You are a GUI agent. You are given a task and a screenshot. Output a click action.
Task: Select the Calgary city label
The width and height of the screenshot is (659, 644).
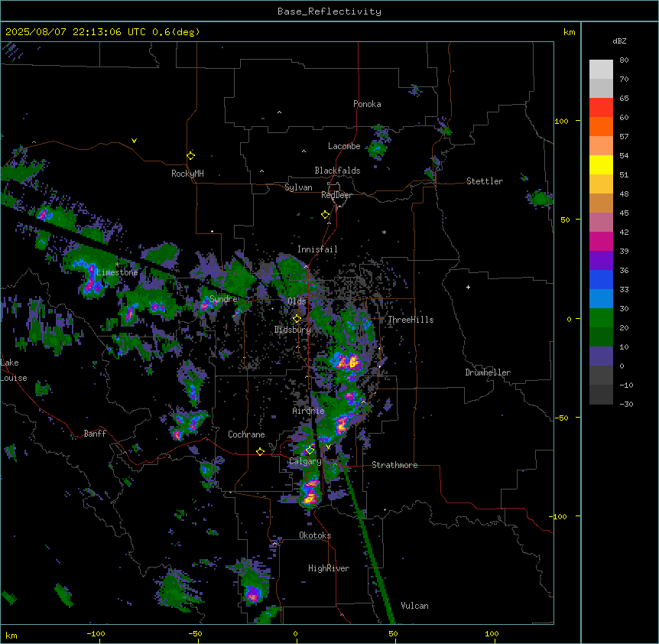click(305, 461)
